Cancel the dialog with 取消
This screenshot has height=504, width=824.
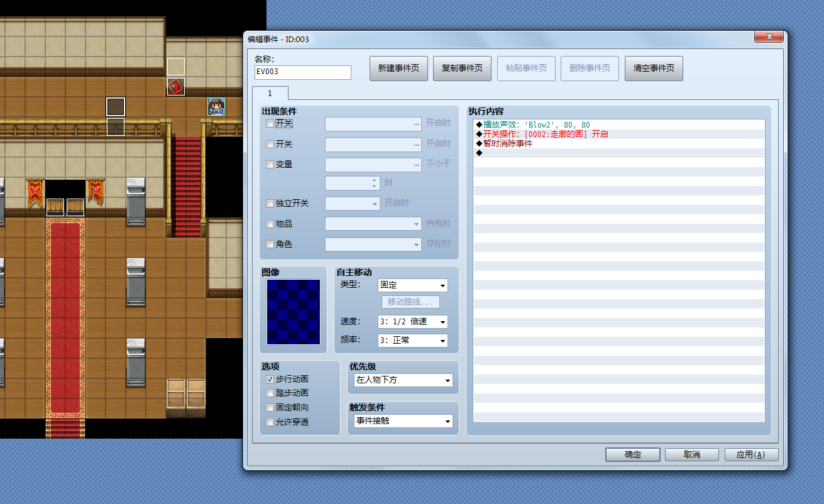692,455
